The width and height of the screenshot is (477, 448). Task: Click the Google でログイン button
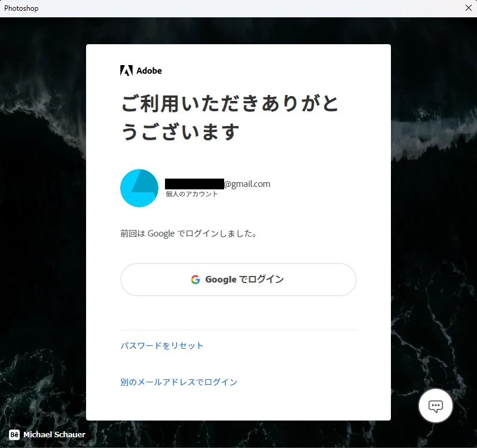[x=238, y=280]
